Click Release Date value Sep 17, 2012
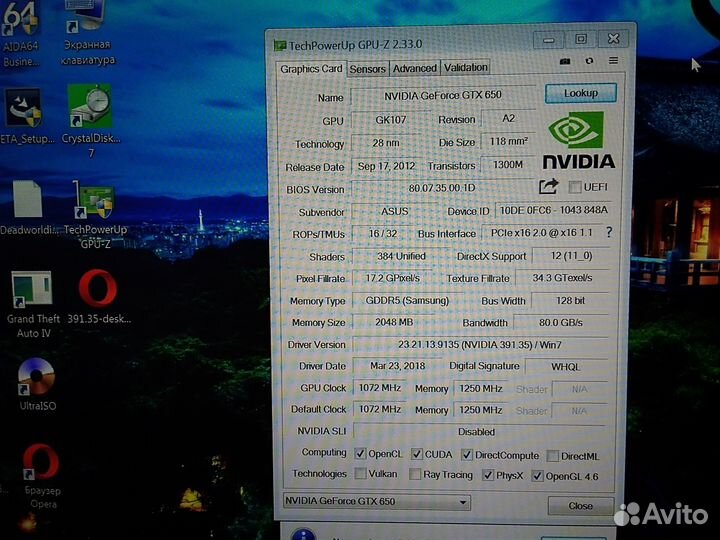The height and width of the screenshot is (540, 720). point(386,166)
